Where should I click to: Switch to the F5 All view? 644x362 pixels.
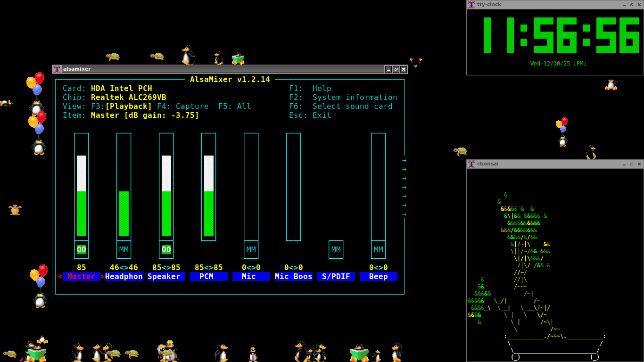tap(235, 107)
